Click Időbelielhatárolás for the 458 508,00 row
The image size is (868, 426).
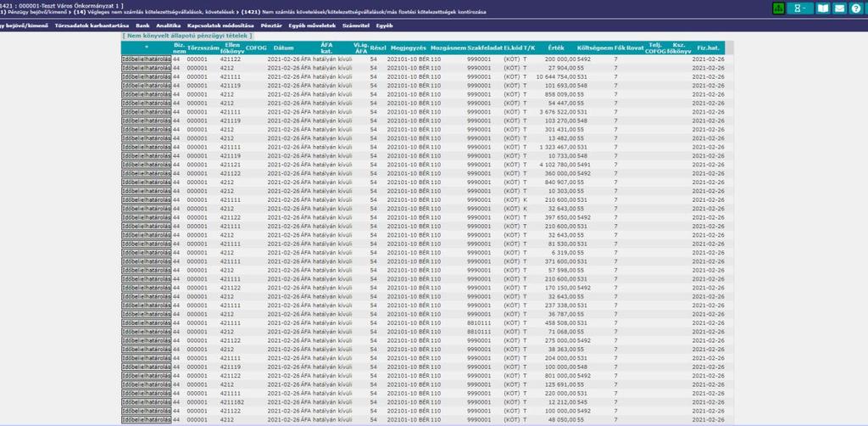point(147,322)
